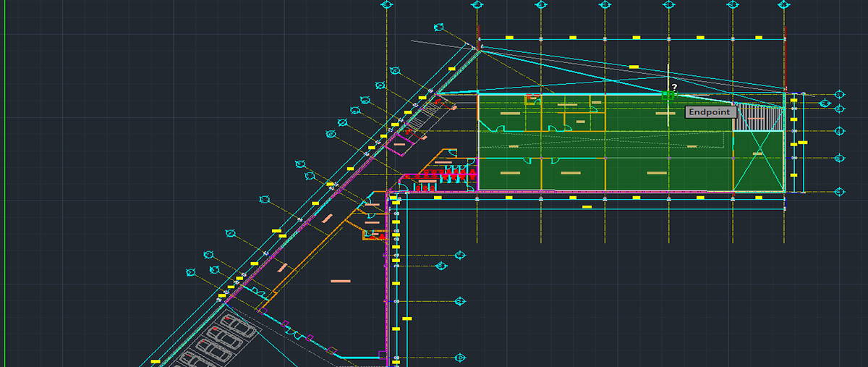Click the lone yellow dimension tag below building
The height and width of the screenshot is (367, 868).
coord(587,207)
